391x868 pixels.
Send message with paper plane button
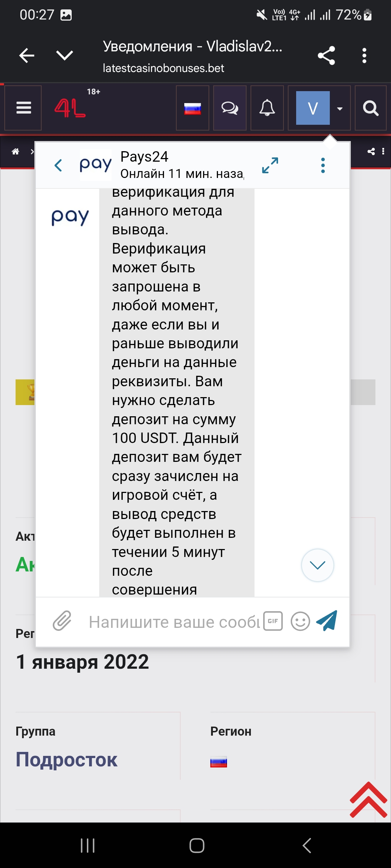327,621
